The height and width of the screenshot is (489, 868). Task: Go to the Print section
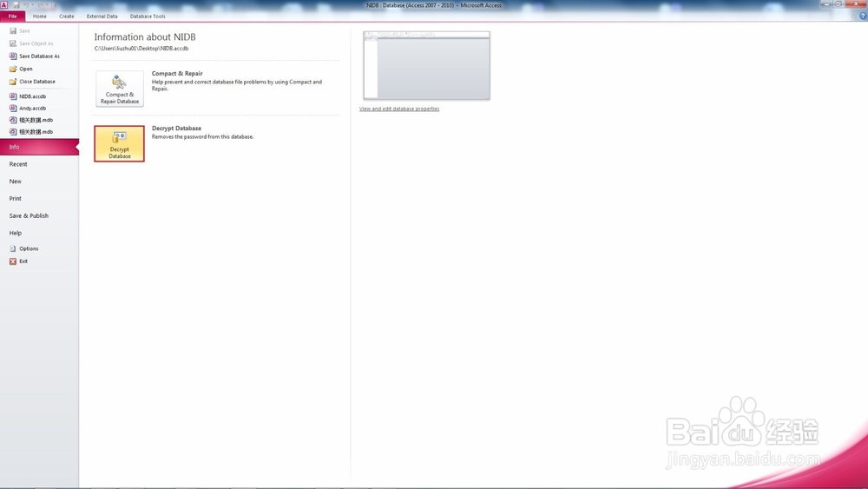[x=16, y=198]
